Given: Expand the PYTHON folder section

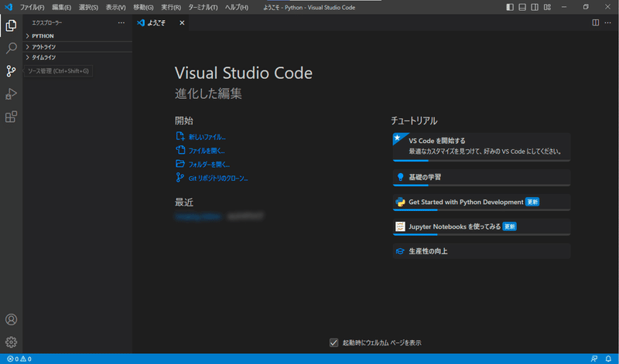Looking at the screenshot, I should point(78,36).
